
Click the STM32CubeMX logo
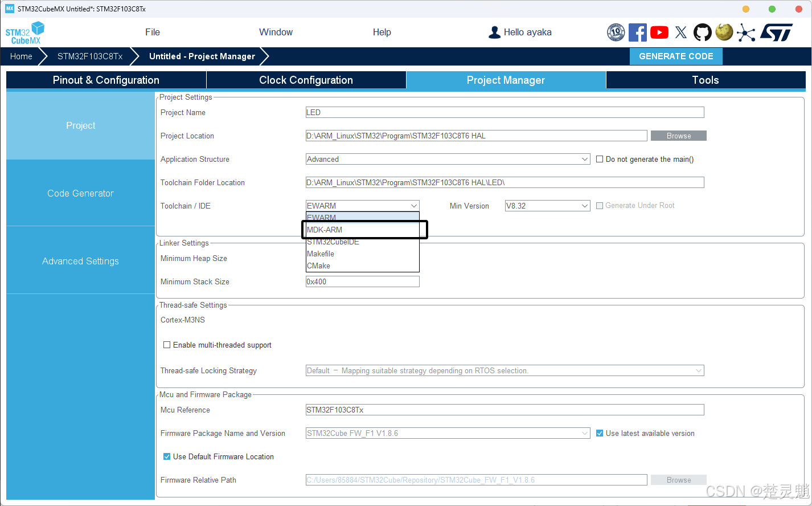point(25,32)
